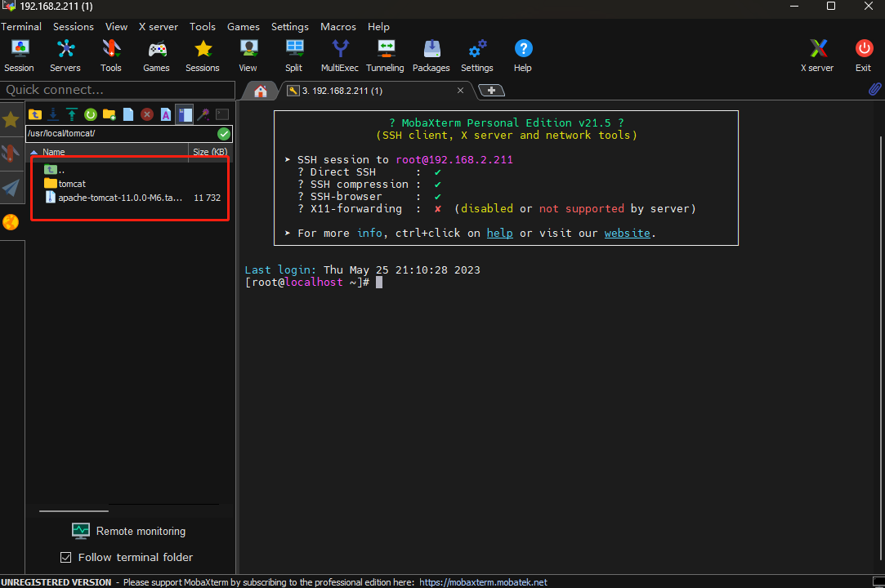Sort files by Name column header
885x588 pixels.
click(x=54, y=152)
